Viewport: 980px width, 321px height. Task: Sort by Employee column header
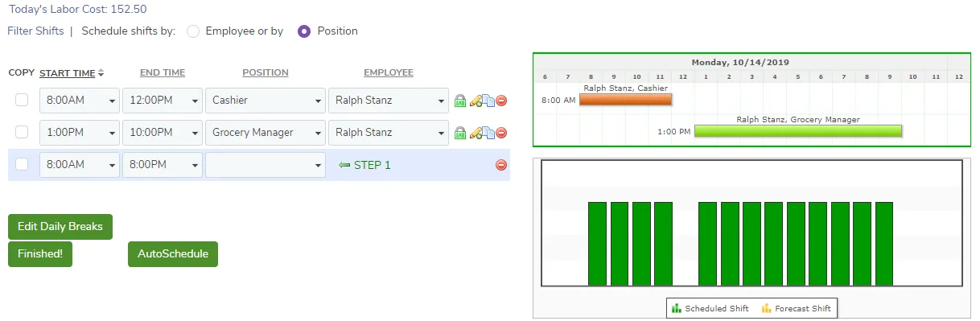point(389,72)
